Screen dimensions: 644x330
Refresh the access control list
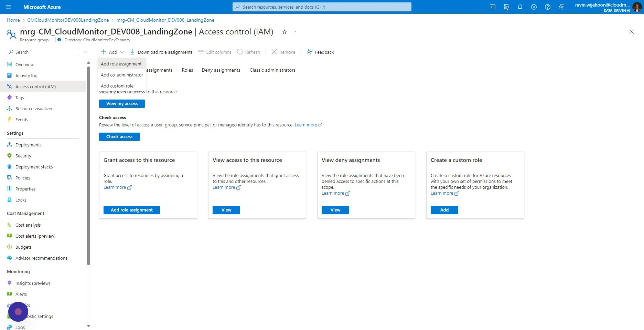coord(248,52)
